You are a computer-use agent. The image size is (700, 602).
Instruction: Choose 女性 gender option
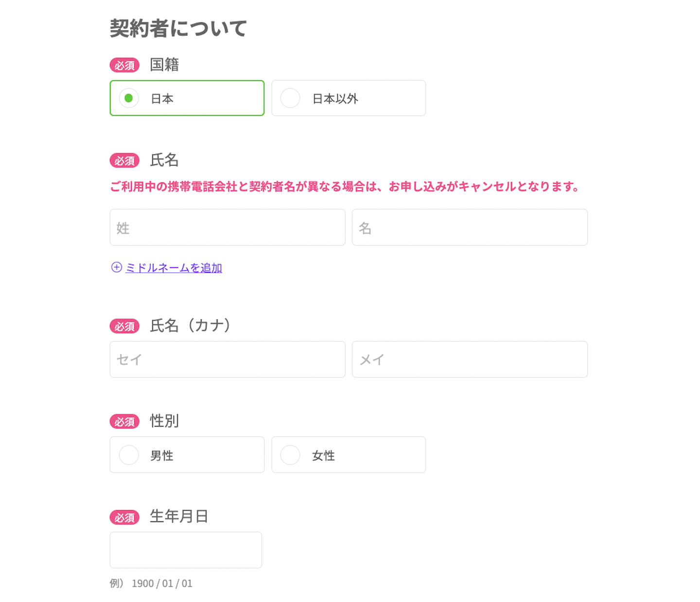(x=290, y=455)
